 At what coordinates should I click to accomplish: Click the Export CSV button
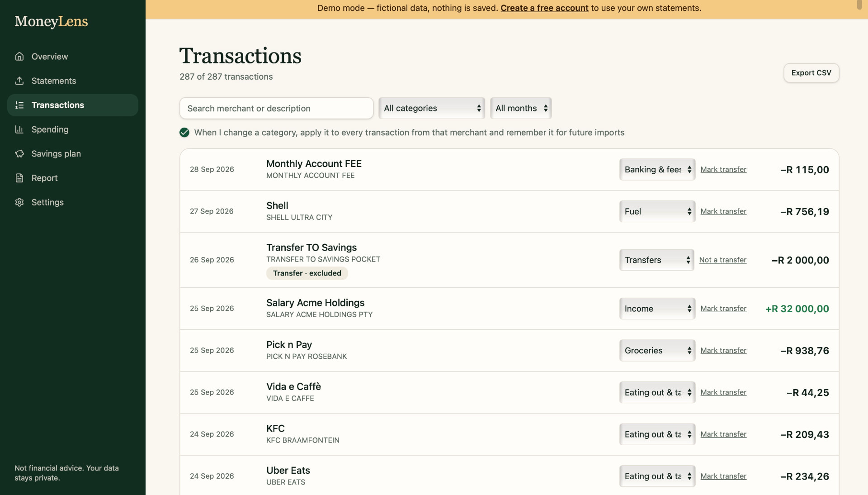(x=811, y=73)
